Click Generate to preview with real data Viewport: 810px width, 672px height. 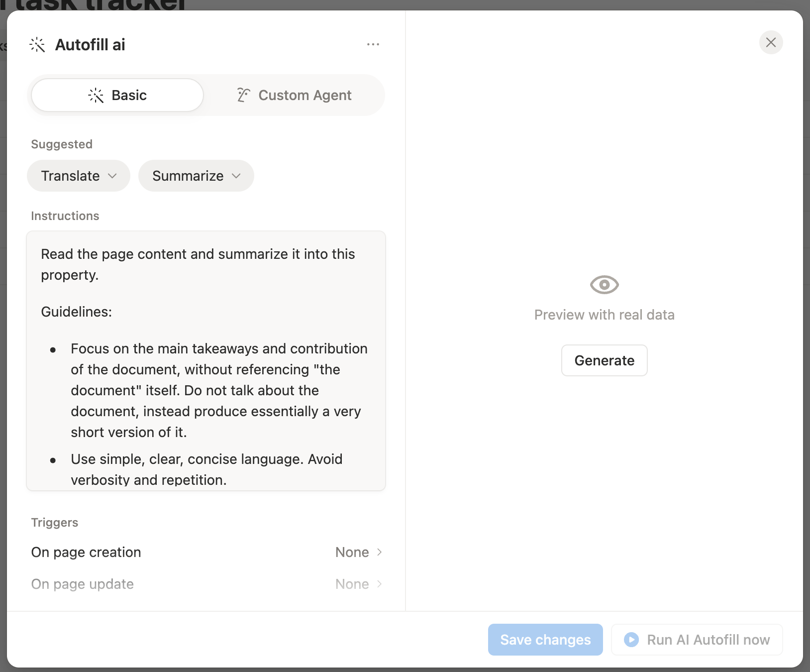(604, 360)
